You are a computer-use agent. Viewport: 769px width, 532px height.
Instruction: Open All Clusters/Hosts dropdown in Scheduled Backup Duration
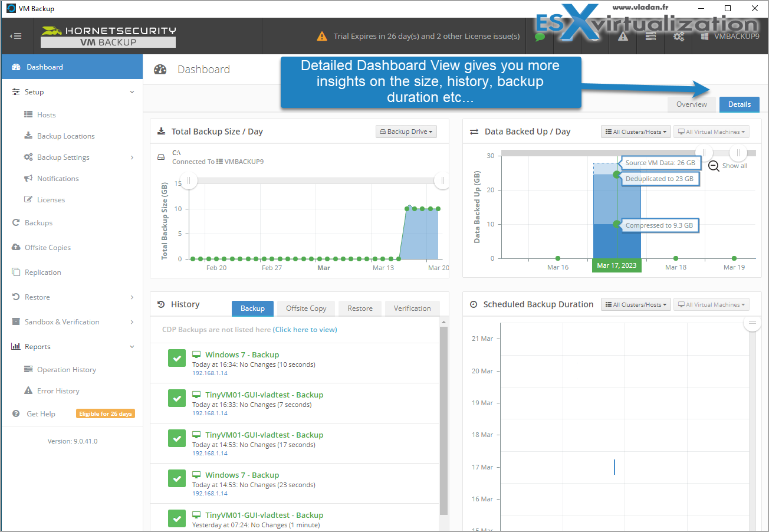(x=636, y=304)
